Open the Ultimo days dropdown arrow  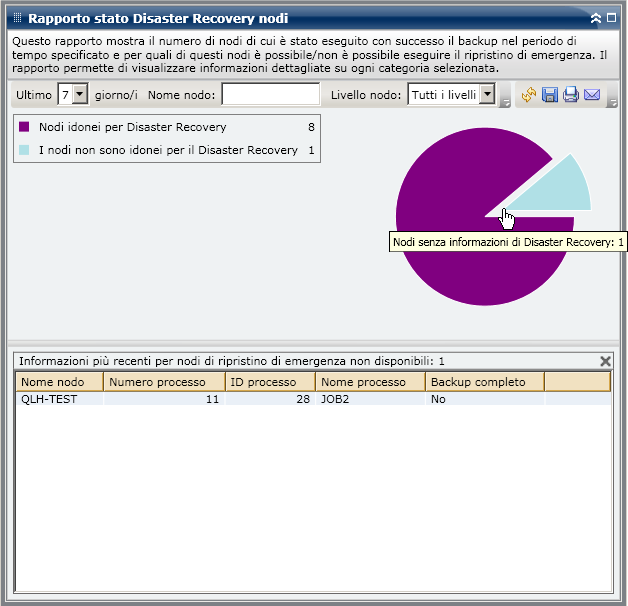80,95
